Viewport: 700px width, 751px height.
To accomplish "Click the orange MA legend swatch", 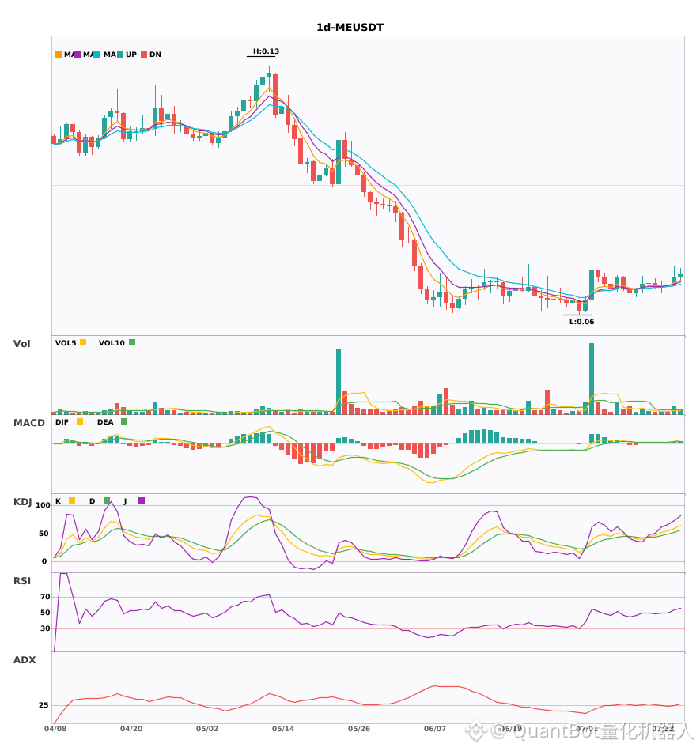I will 59,55.
